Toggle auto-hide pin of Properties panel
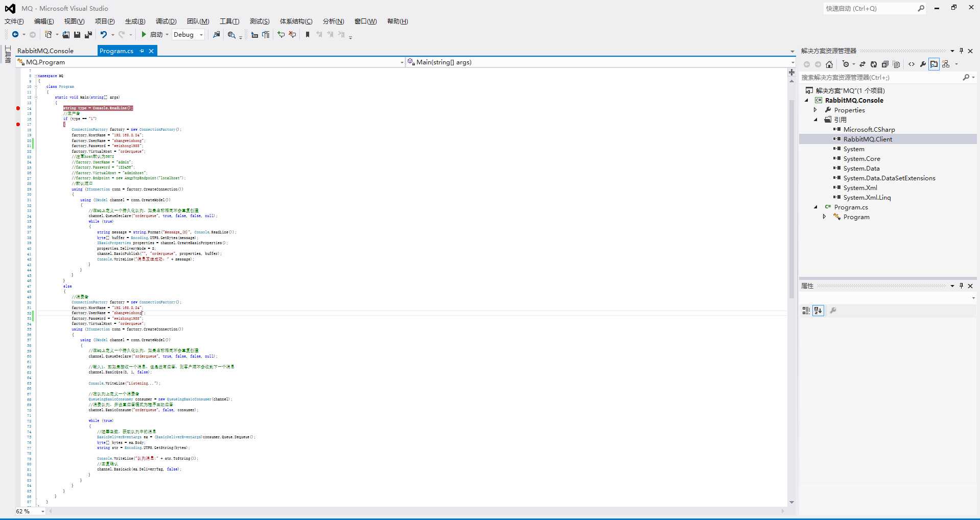Viewport: 980px width, 520px height. click(961, 286)
